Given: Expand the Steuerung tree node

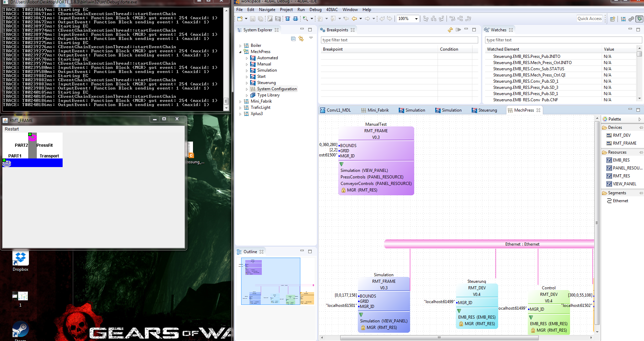Looking at the screenshot, I should [247, 83].
